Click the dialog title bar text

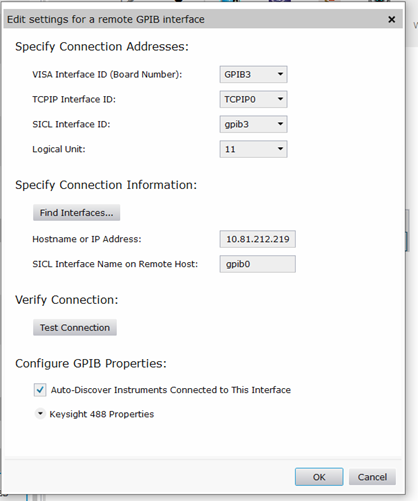(x=106, y=19)
